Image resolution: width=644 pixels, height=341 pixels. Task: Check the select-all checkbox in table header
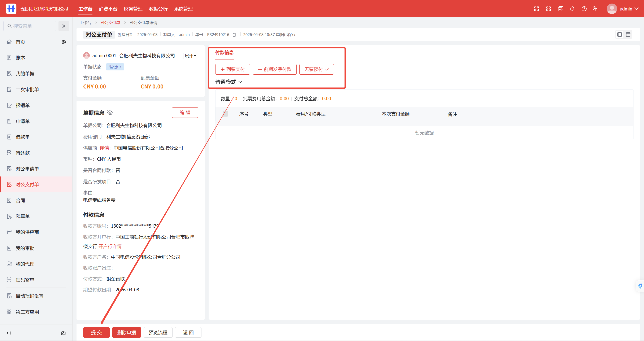pyautogui.click(x=225, y=114)
